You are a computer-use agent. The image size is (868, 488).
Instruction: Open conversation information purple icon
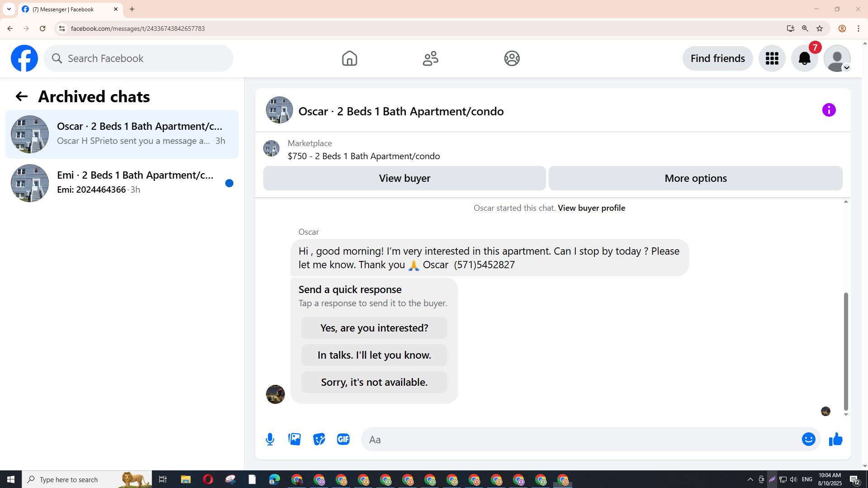pyautogui.click(x=829, y=110)
